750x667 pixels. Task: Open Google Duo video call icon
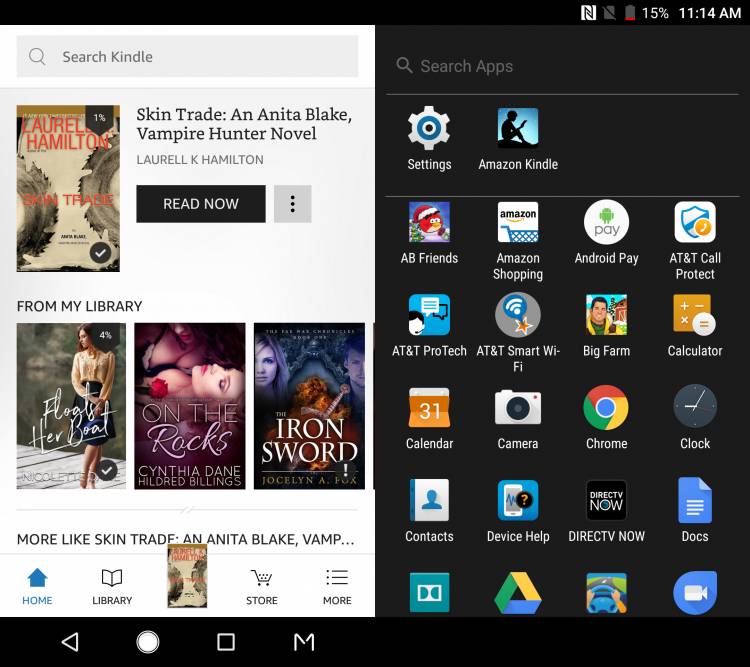695,593
